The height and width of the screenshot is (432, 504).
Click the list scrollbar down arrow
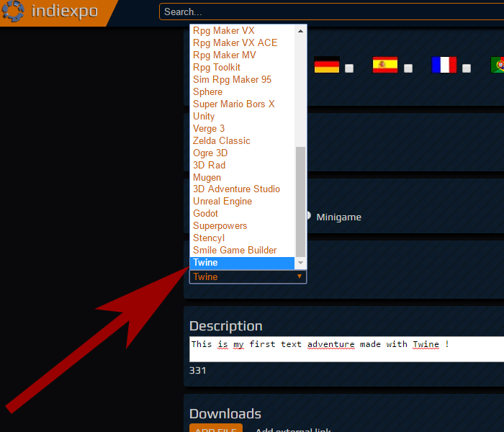300,263
